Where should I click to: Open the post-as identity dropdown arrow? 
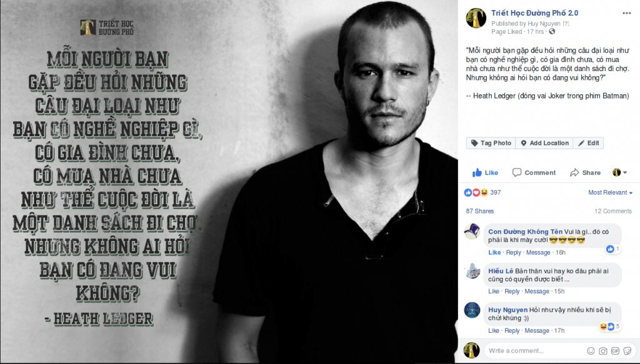619,172
